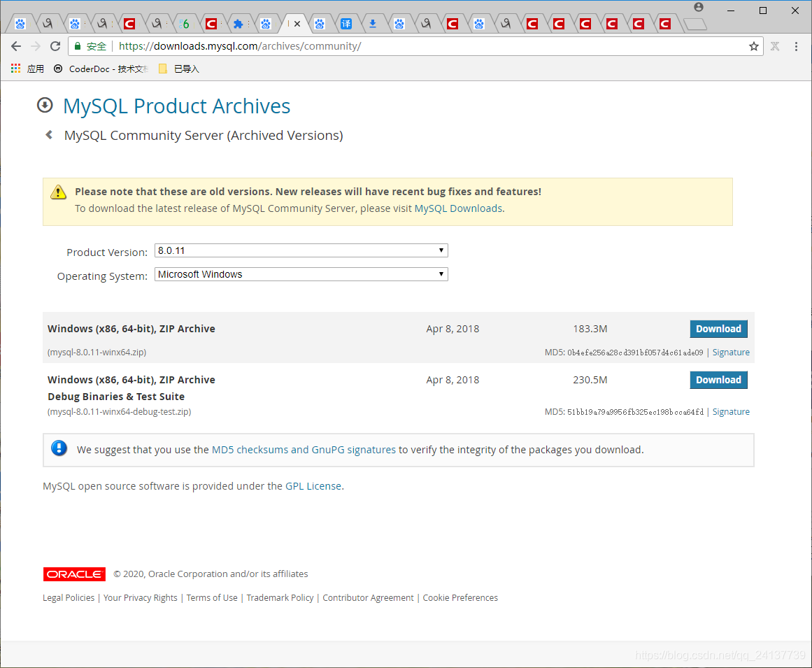Click the MD5 hash 0b4efe256a28cd391bf057d4c61ade09
Screen dimensions: 812x668
point(635,353)
